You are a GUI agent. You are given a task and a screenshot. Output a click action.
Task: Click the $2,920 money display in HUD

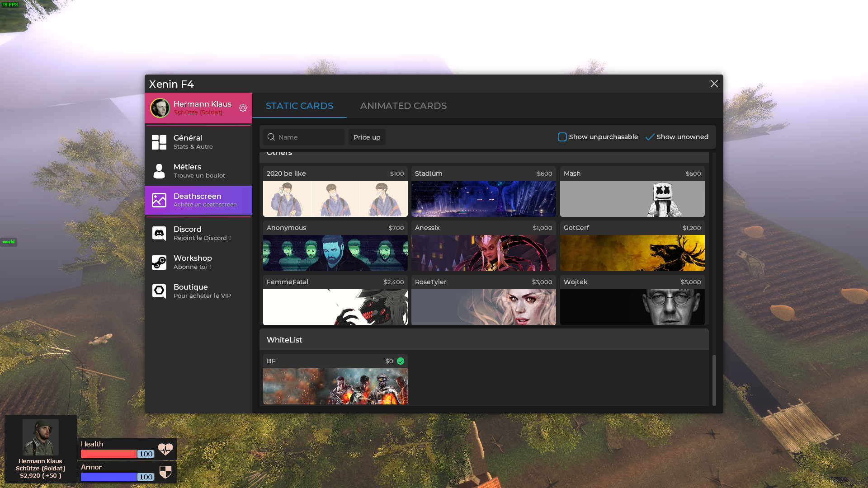(41, 475)
